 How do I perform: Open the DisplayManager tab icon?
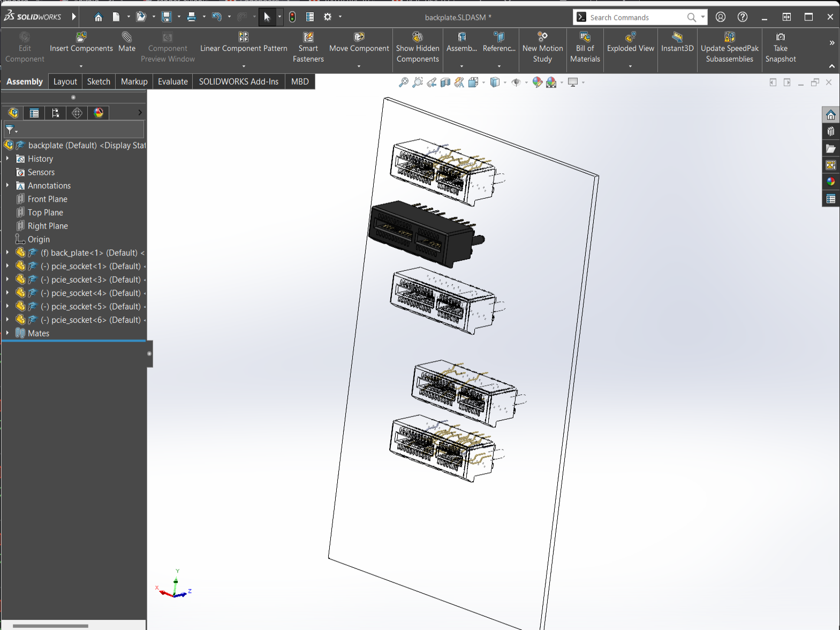99,113
